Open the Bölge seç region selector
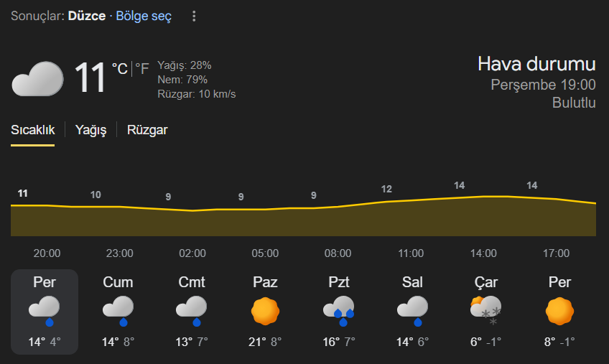Image resolution: width=609 pixels, height=364 pixels. [x=144, y=16]
